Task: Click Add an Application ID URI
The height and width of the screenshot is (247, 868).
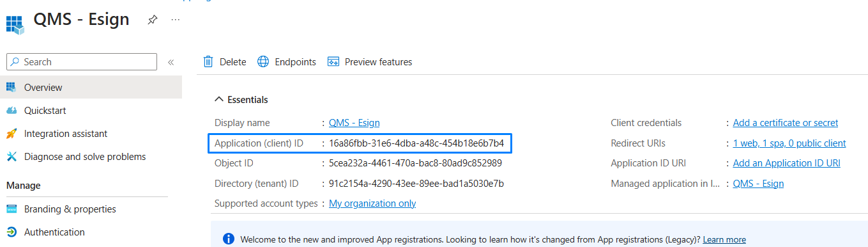Action: coord(787,163)
